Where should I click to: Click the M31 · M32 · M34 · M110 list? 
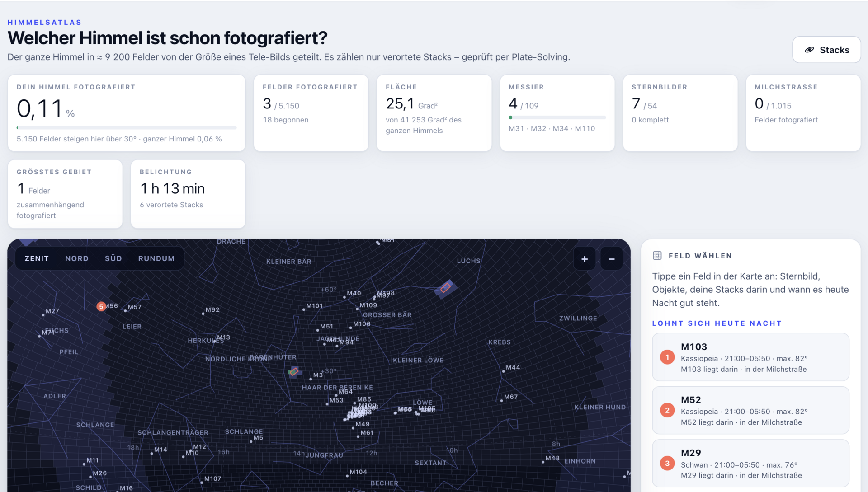552,128
